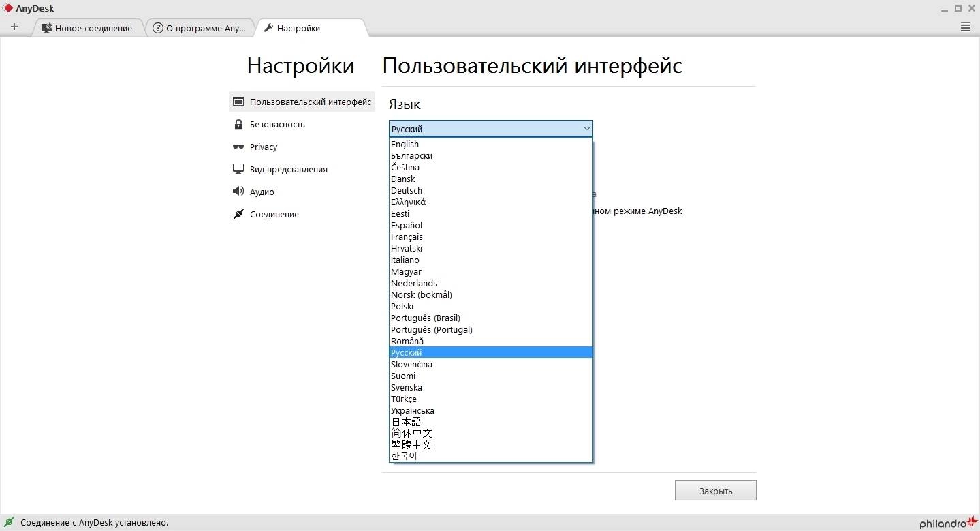Switch to Новое соединение tab
980x531 pixels.
click(87, 28)
